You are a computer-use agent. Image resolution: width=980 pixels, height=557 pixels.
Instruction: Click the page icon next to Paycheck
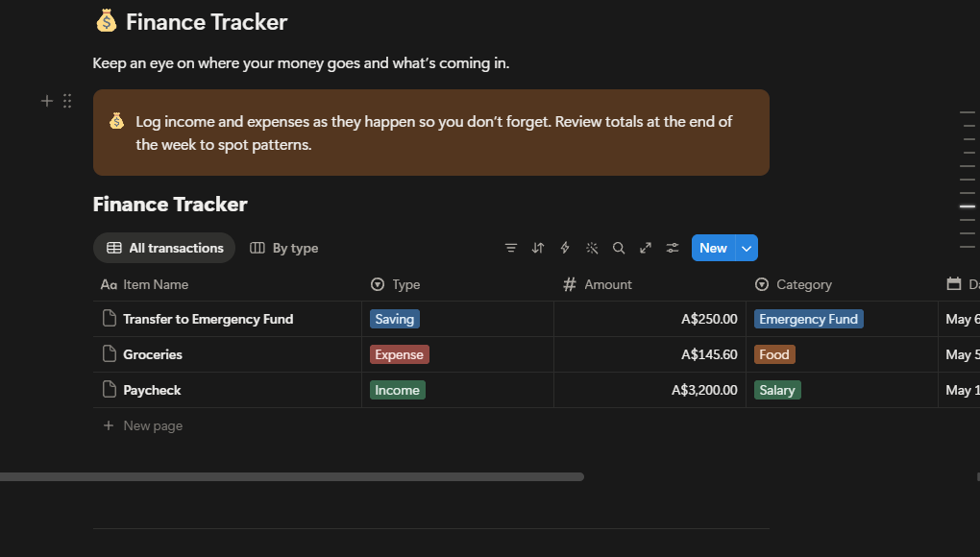coord(110,390)
